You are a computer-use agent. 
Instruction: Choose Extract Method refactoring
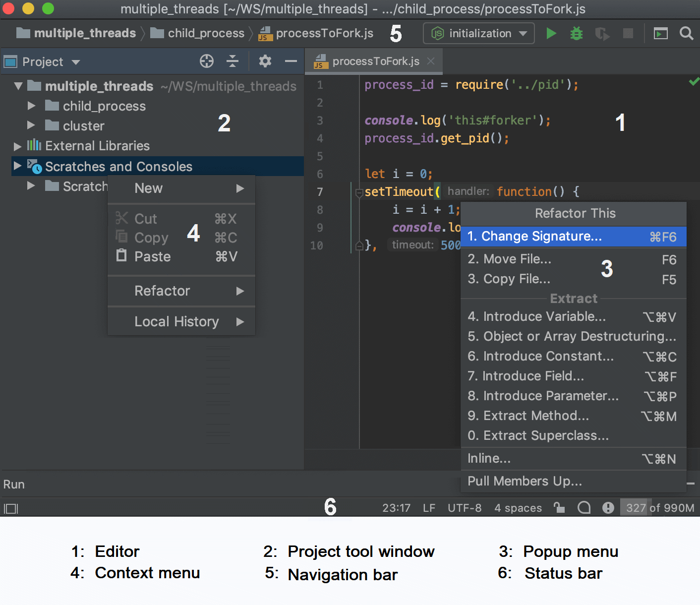[574, 416]
